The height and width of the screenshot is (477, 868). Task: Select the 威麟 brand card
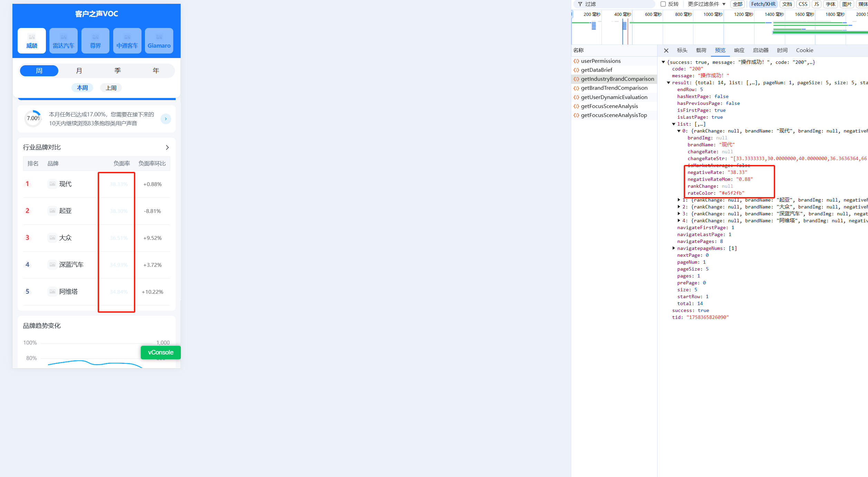pos(32,41)
